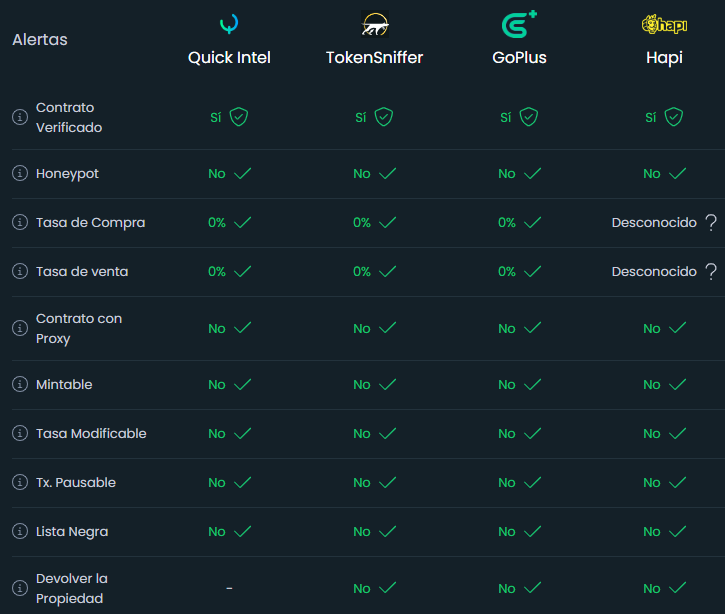Image resolution: width=725 pixels, height=614 pixels.
Task: Click GoPlus's No for Contrato con Proxy
Action: (507, 329)
